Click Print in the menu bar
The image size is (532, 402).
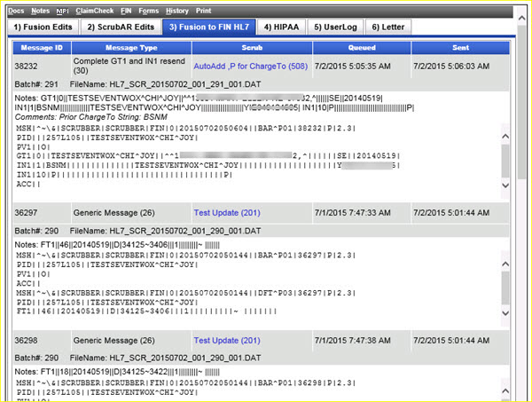(203, 11)
